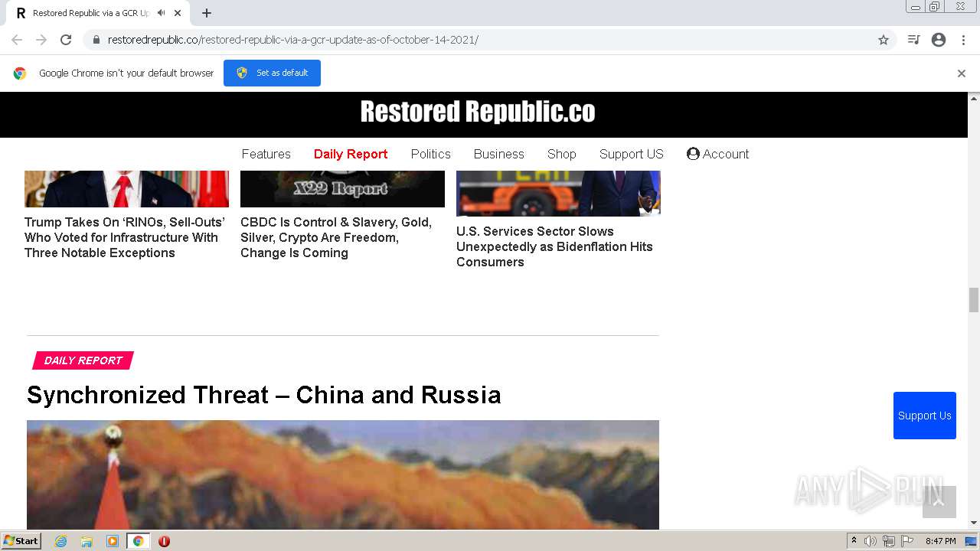Image resolution: width=980 pixels, height=551 pixels.
Task: Select the DAILY REPORT category tag
Action: point(83,360)
